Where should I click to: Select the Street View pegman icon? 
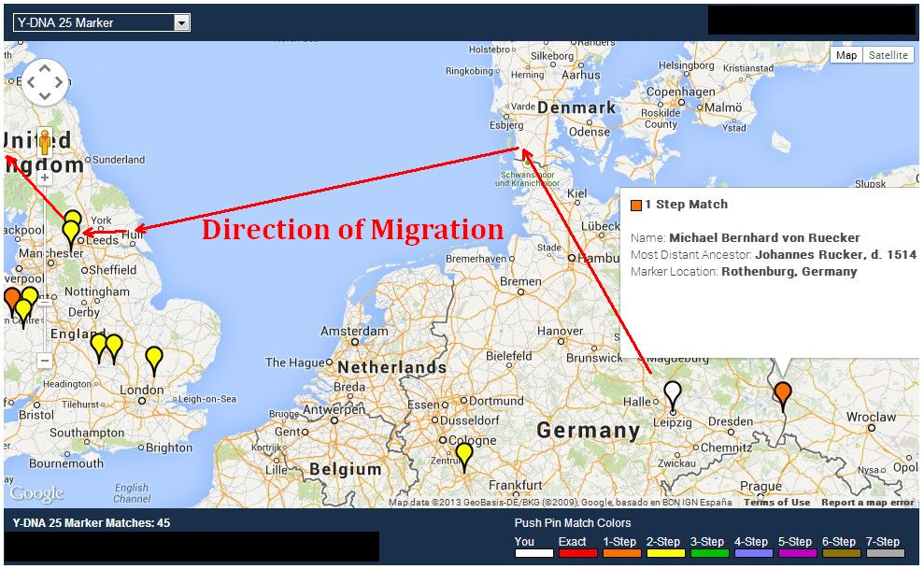pos(45,142)
